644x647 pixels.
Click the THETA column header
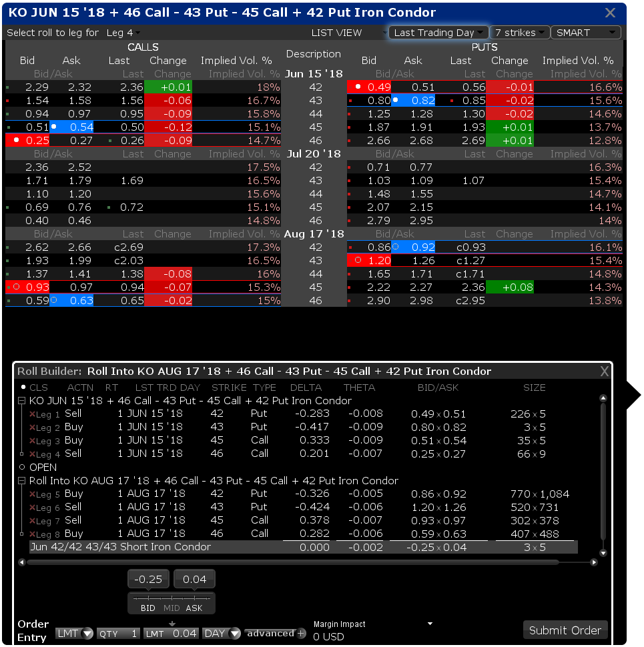[359, 388]
